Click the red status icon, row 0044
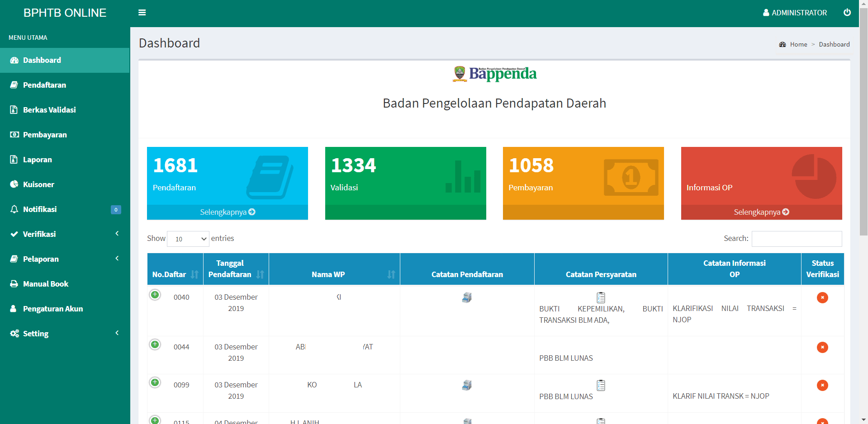This screenshot has height=424, width=868. 822,347
